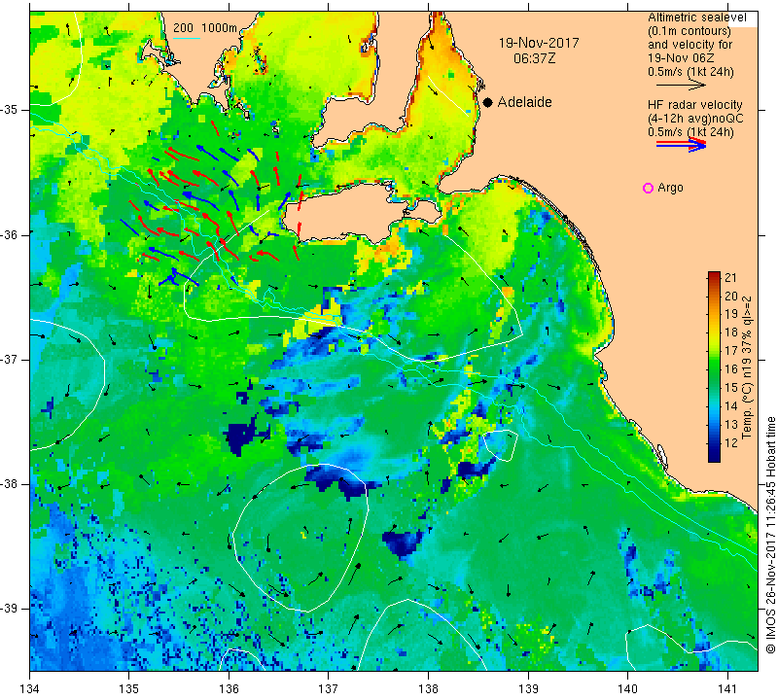778x700 pixels.
Task: Click the date text 19-Nov-2017
Action: (x=539, y=43)
